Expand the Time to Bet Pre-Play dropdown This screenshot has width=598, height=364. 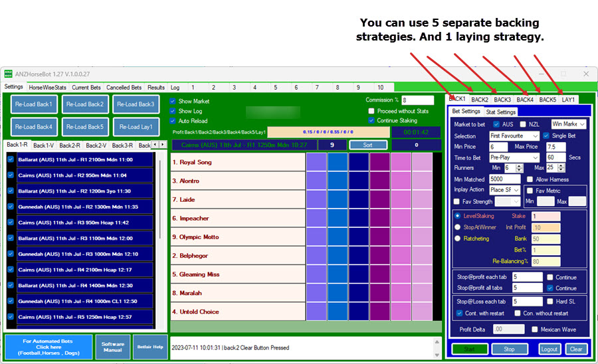coord(514,157)
